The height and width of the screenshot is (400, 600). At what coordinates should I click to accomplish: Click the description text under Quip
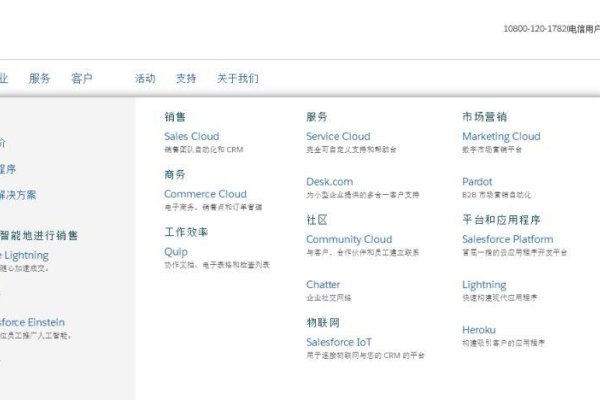(217, 265)
